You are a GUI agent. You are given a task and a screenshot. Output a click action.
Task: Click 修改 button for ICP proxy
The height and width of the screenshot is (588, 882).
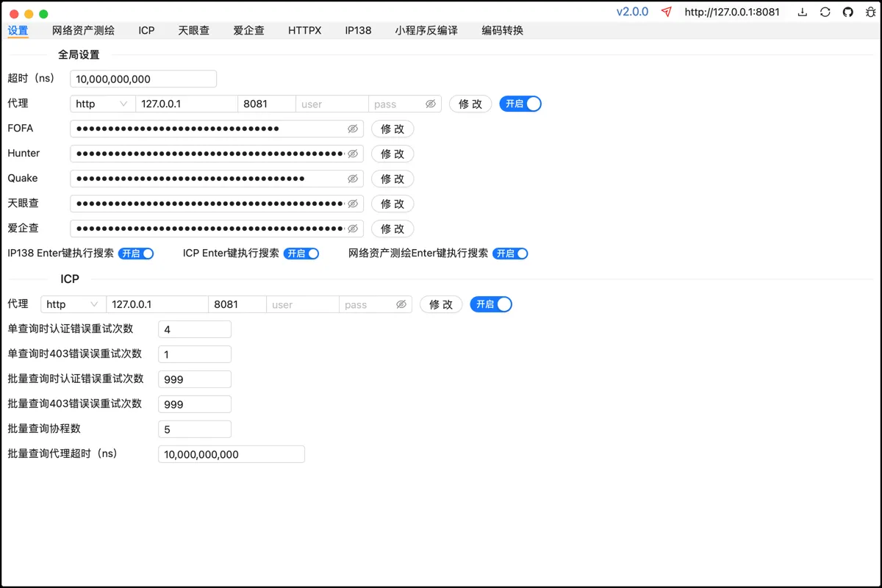441,304
